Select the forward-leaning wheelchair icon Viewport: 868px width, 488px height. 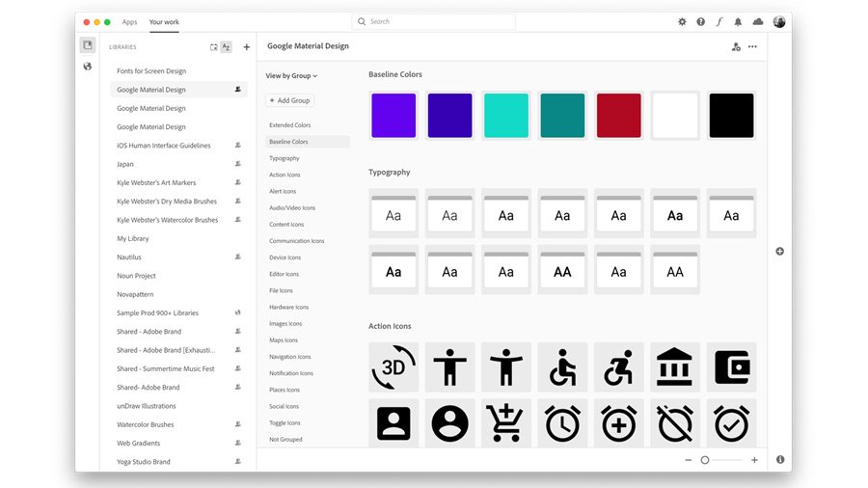point(619,366)
